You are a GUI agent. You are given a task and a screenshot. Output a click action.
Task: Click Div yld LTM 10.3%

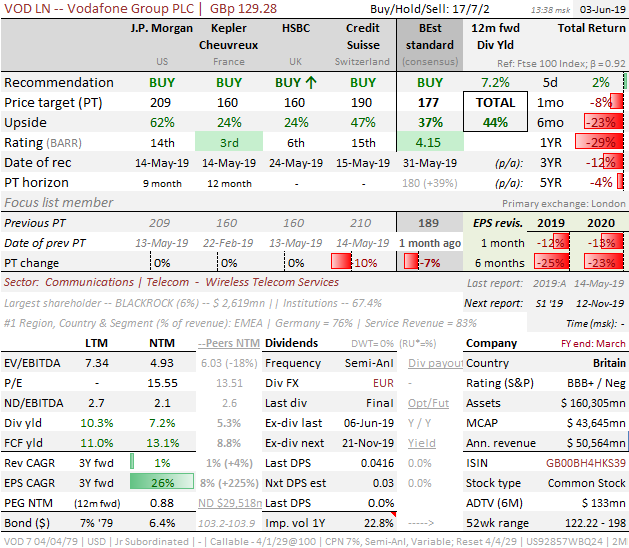(97, 423)
